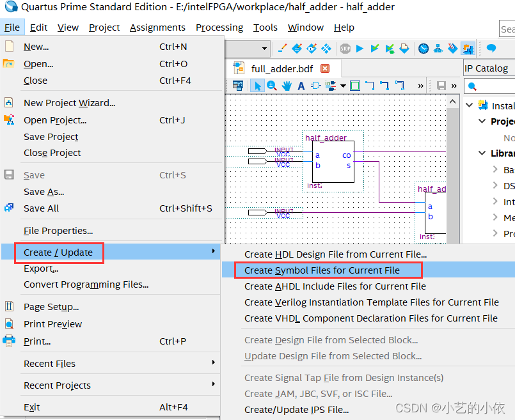Select the Symbol tool gate icon
This screenshot has width=515, height=420.
315,86
